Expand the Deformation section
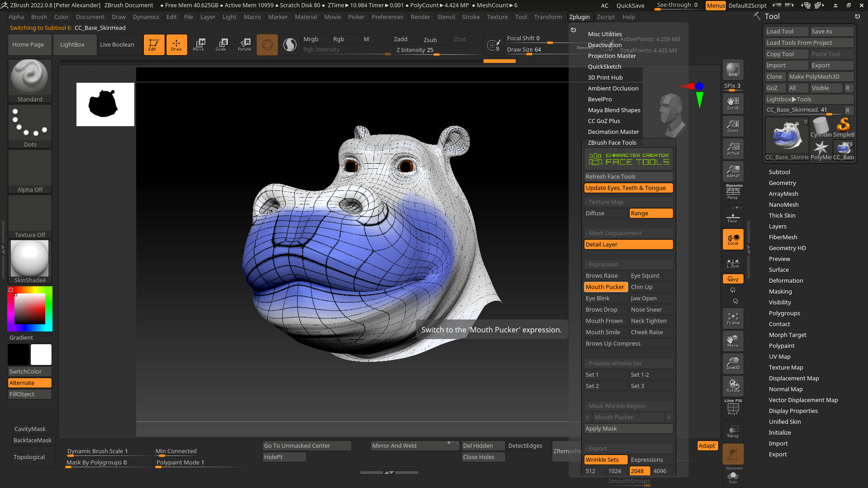This screenshot has height=488, width=868. click(786, 280)
